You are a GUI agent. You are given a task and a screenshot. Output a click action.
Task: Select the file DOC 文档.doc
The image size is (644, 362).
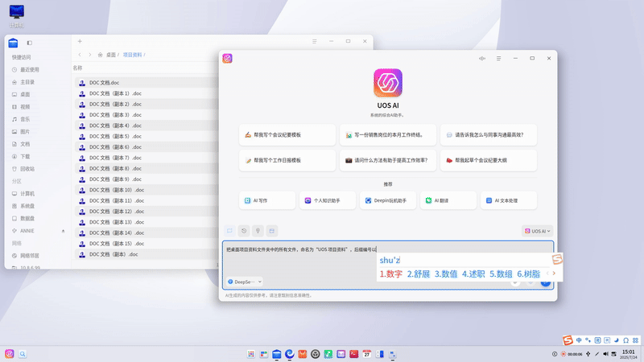(x=104, y=83)
